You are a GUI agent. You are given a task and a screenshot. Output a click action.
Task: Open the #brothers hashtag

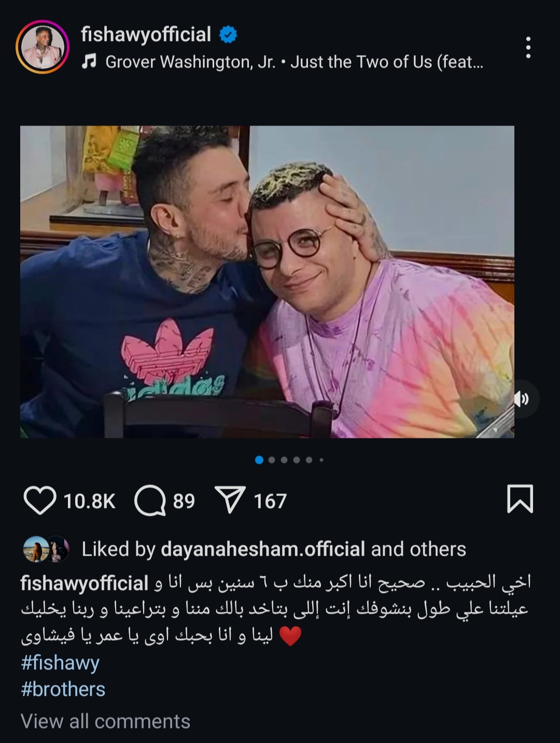click(63, 689)
